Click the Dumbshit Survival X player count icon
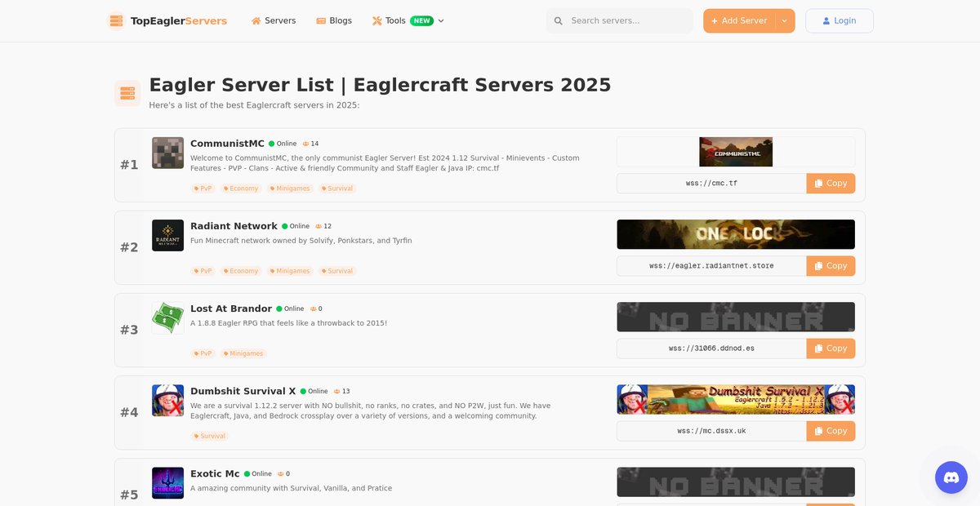This screenshot has width=980, height=506. 337,391
